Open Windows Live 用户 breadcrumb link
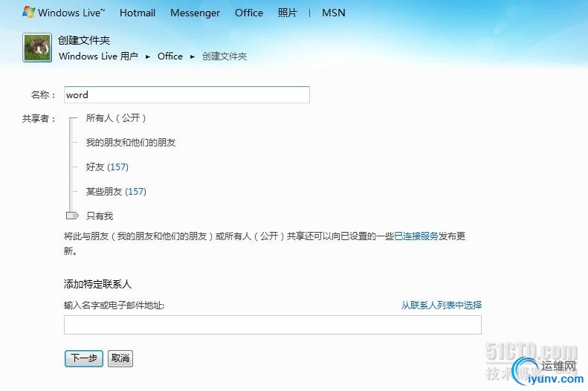Image resolution: width=588 pixels, height=391 pixels. coord(98,56)
